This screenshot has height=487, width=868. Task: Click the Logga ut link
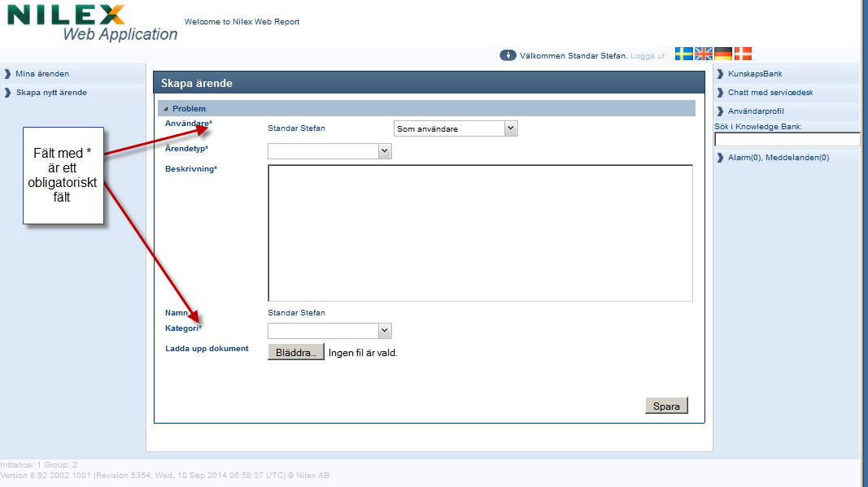pyautogui.click(x=648, y=56)
